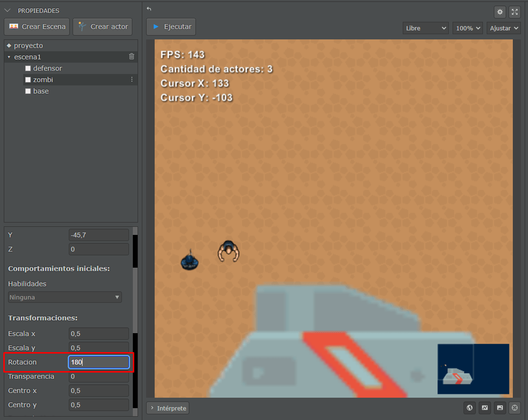Screen dimensions: 528x420
Task: Click the picture icon in the bottom bar
Action: coord(500,408)
